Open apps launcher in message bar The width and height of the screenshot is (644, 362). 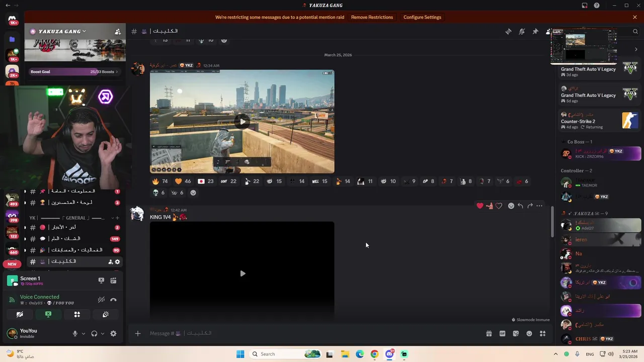tap(542, 333)
